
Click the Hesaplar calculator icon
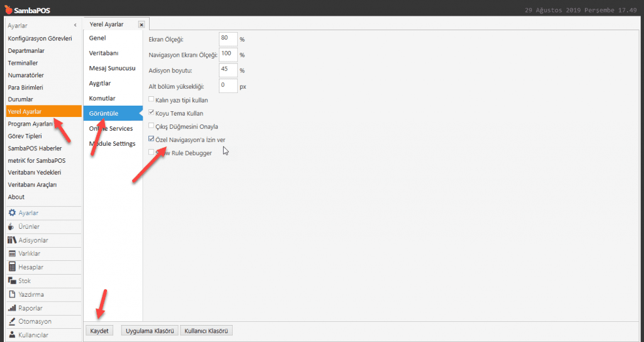tap(12, 267)
